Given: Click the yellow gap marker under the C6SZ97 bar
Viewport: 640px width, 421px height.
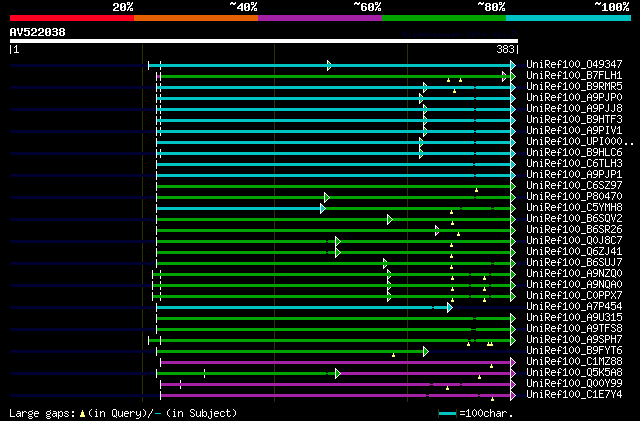Looking at the screenshot, I should [x=476, y=190].
